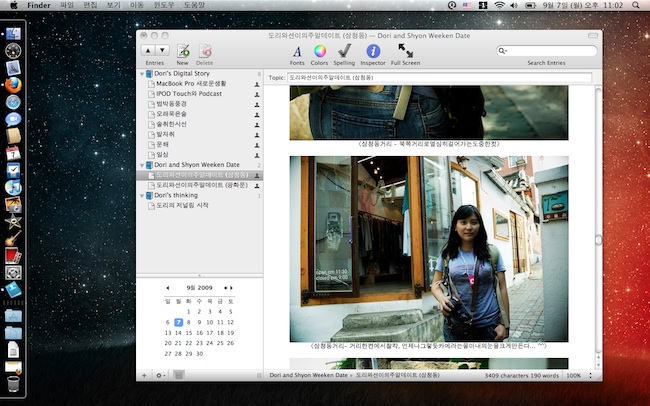
Task: Click the person icon beside the MacBook Pro entry
Action: (x=257, y=84)
